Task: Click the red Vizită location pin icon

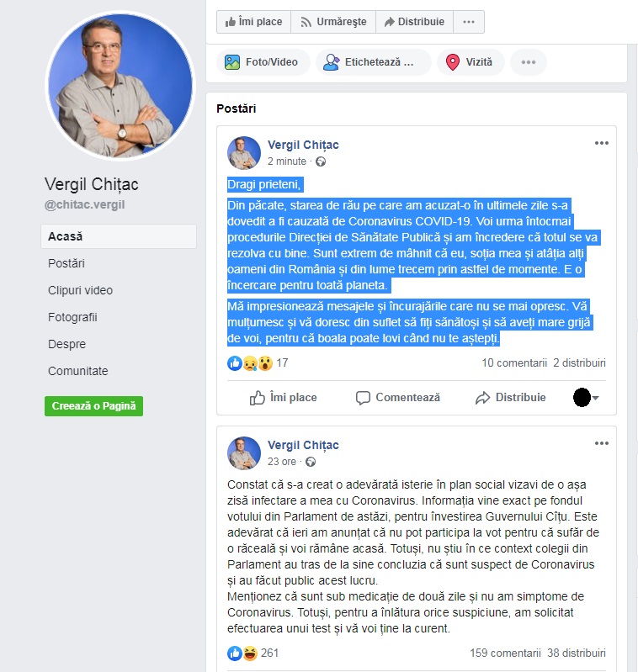Action: (x=452, y=62)
